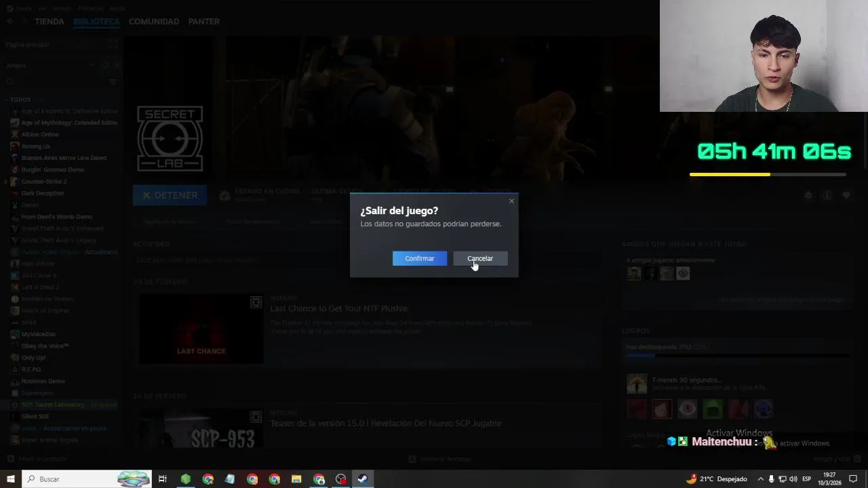Click Añadir un producto
The height and width of the screenshot is (488, 868).
pos(36,459)
